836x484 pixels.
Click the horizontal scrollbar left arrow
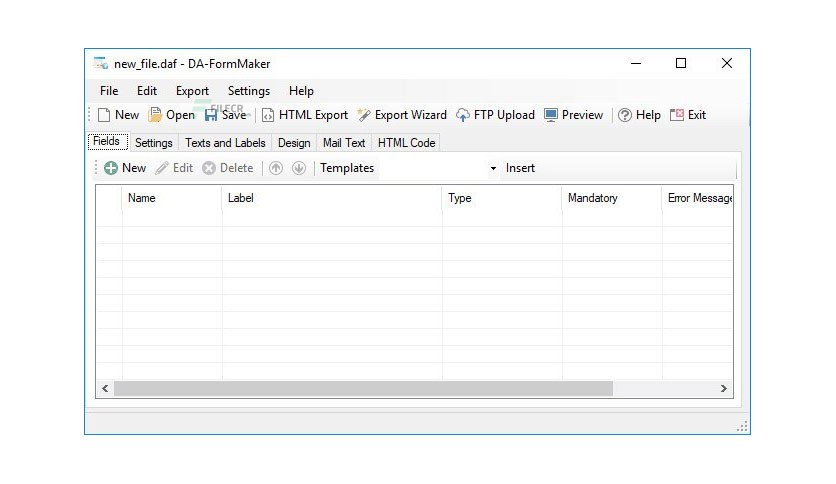coord(105,389)
